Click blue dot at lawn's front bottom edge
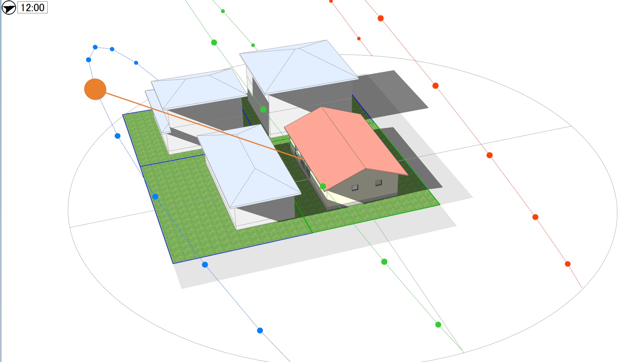Image resolution: width=644 pixels, height=362 pixels. [x=205, y=265]
